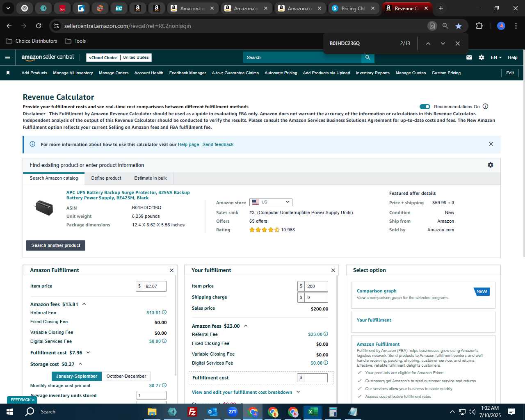Open Manage Orders menu item
Screen dimensions: 525x420
(114, 73)
